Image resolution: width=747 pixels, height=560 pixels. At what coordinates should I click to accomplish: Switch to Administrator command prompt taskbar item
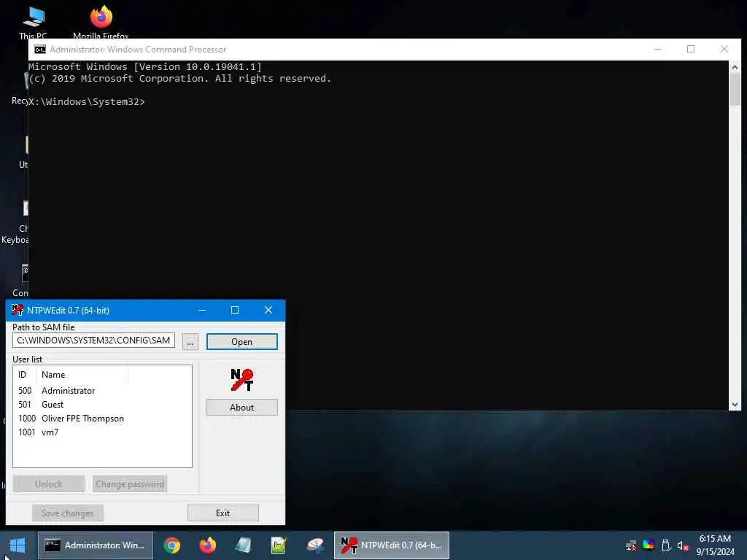(x=96, y=545)
